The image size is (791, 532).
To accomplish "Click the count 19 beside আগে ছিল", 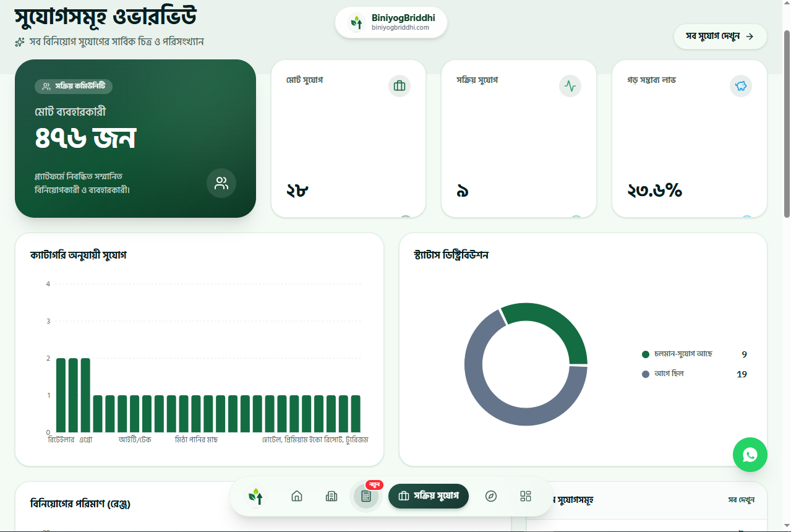I will point(742,374).
